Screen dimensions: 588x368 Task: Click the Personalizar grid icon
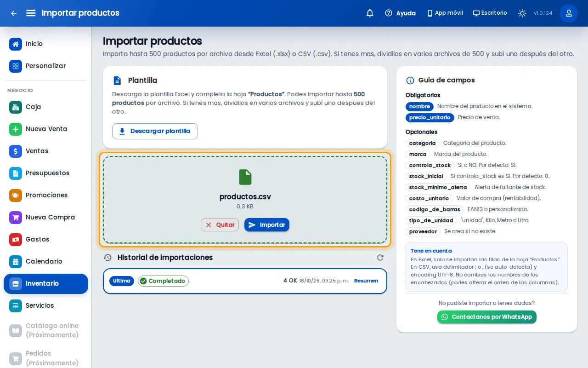(16, 66)
